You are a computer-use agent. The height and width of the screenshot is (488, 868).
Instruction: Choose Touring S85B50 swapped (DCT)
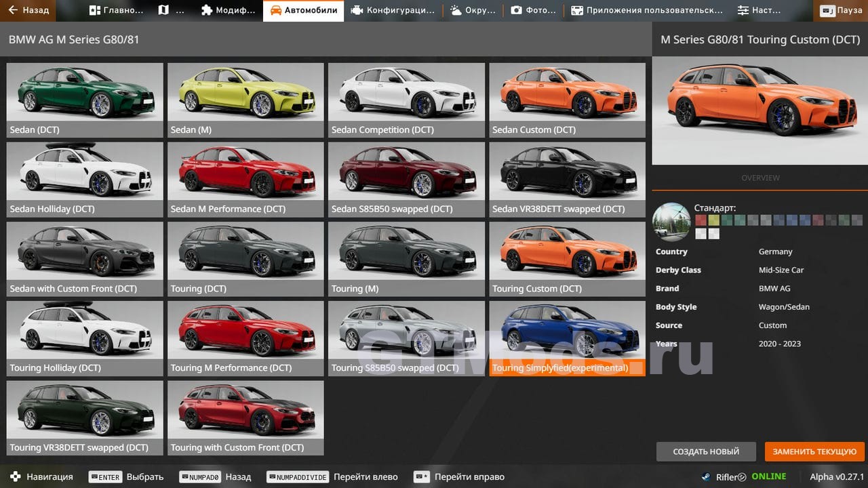[407, 338]
